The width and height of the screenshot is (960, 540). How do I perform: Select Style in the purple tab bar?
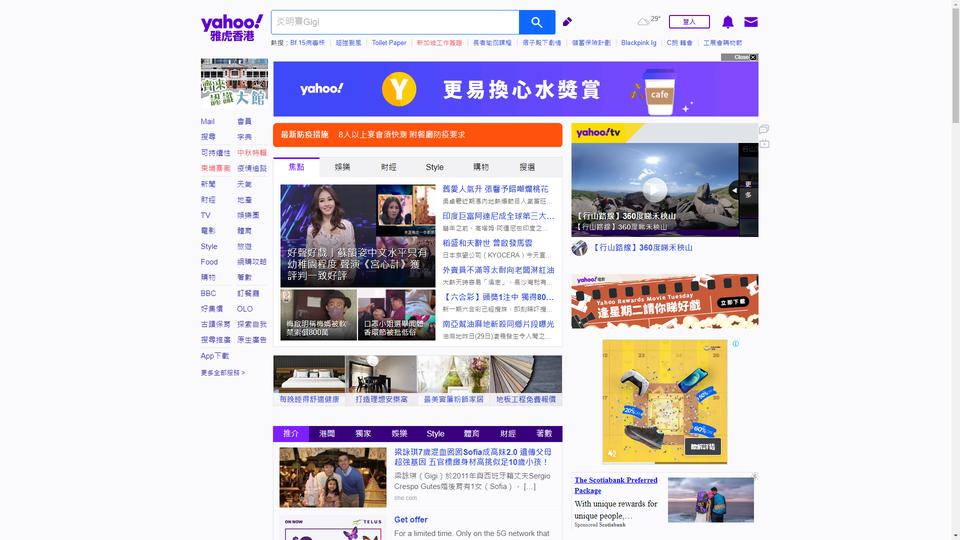(435, 433)
